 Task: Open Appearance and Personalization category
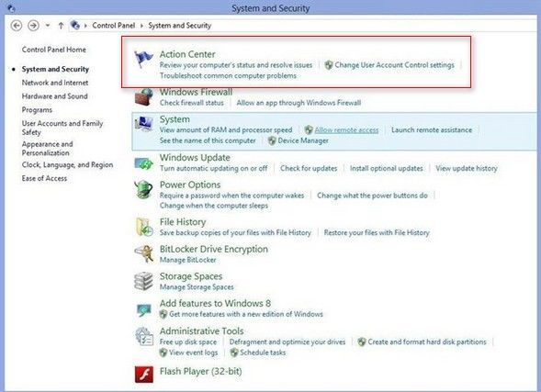47,148
